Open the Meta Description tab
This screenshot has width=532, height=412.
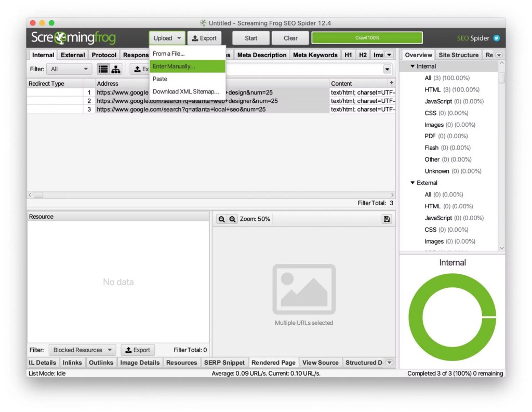(262, 55)
